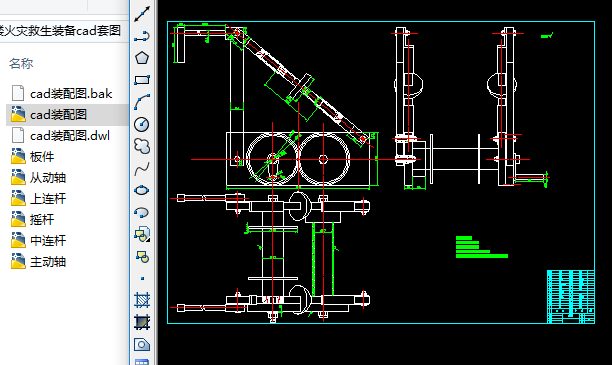
Task: Select the Ellipse Arc tool
Action: 142,212
